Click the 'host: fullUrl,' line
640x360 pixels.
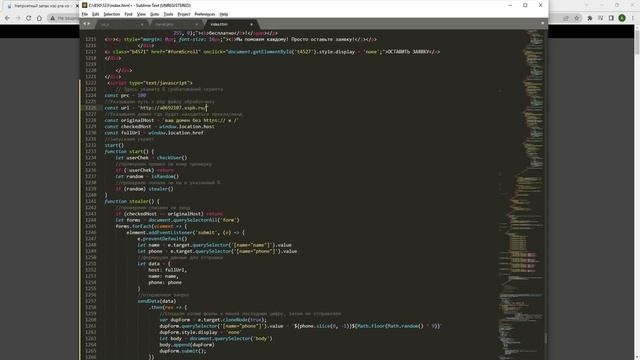(168, 270)
